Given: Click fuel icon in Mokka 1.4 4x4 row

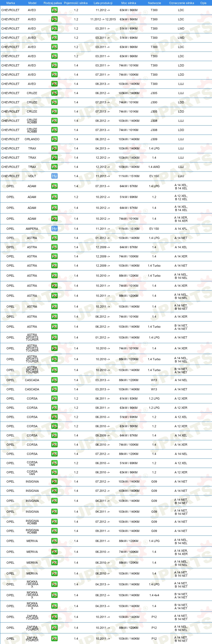Looking at the screenshot, I should [x=54, y=595].
